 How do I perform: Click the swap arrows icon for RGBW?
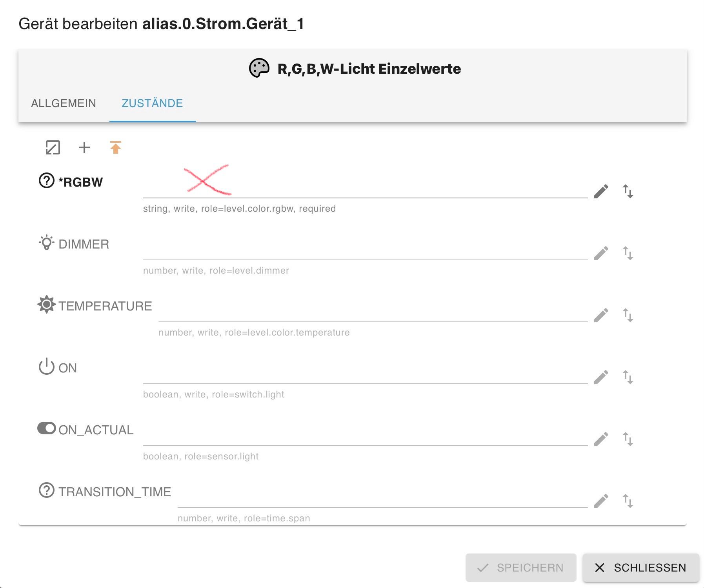coord(628,191)
